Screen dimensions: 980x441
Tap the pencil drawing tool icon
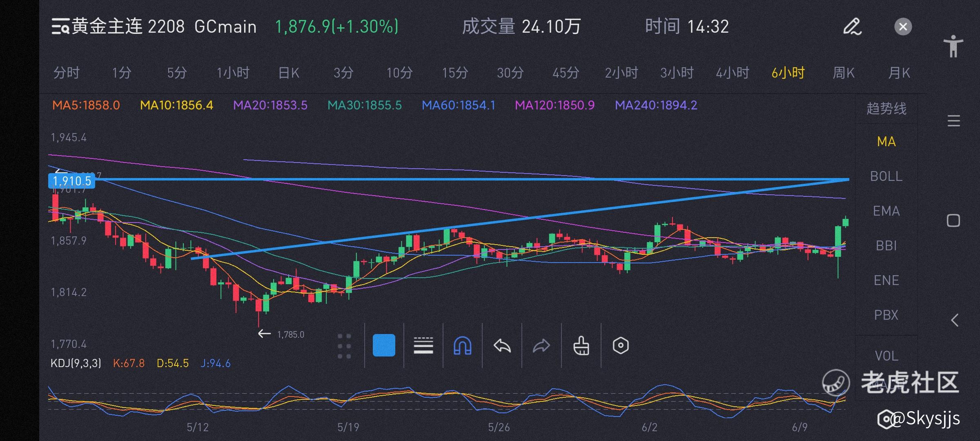853,27
